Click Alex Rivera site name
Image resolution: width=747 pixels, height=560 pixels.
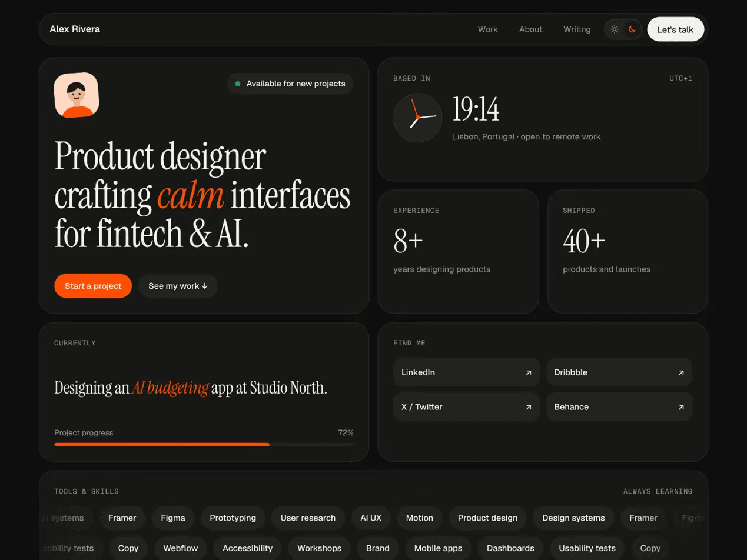[x=75, y=29]
